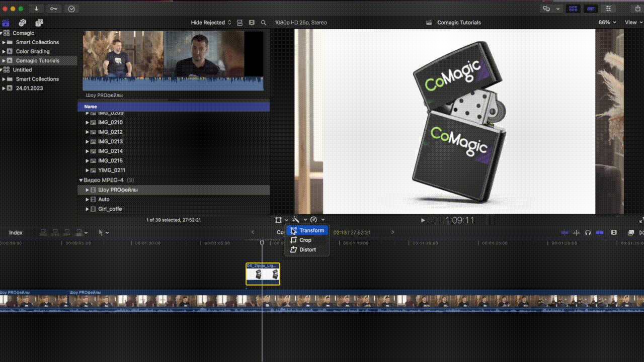
Task: Click the Transform tool icon below viewer
Action: point(278,220)
